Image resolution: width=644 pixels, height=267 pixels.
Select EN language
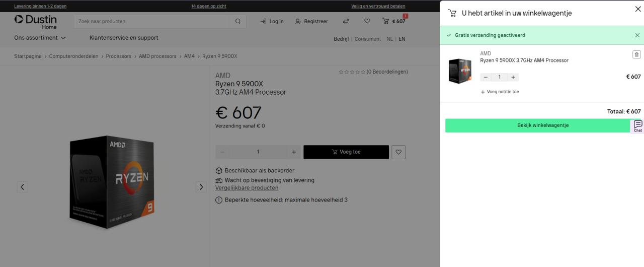(402, 39)
